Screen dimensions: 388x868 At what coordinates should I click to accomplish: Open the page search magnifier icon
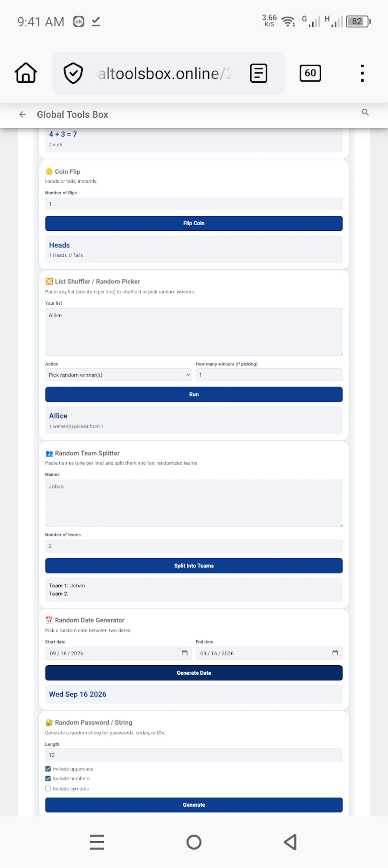365,112
